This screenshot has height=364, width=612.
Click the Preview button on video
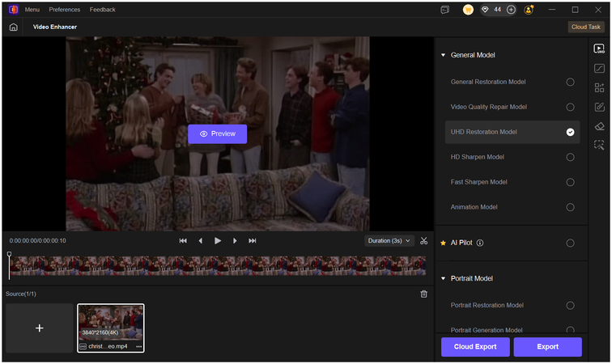[x=217, y=133]
